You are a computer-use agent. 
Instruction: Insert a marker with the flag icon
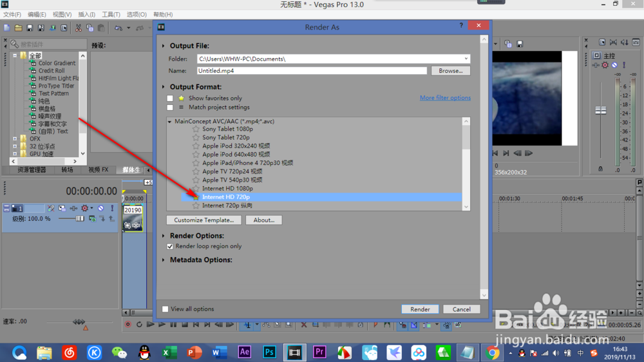tap(375, 325)
